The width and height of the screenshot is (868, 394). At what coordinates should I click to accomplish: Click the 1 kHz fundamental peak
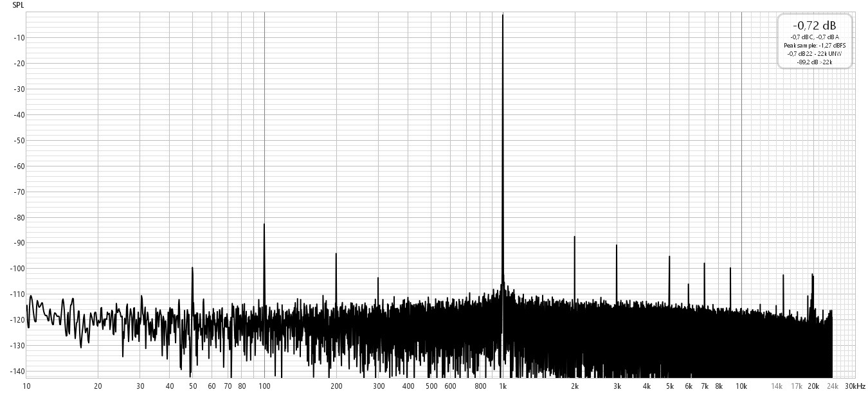[x=503, y=154]
